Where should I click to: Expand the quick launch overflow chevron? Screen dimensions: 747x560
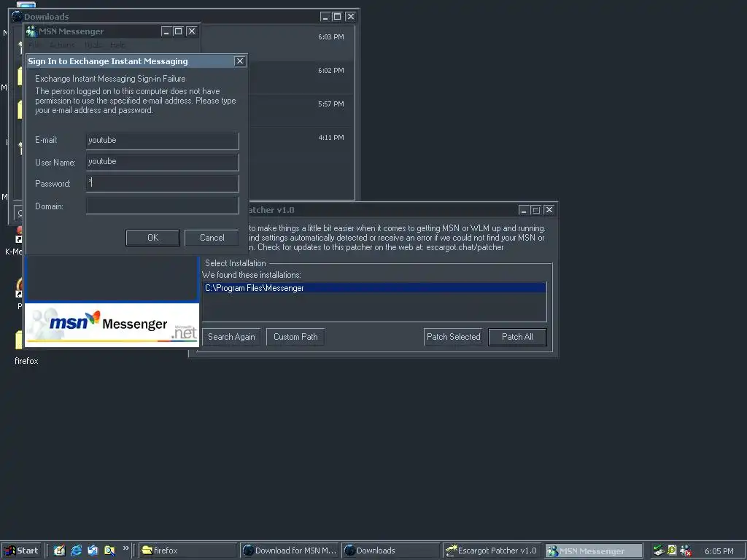coord(125,548)
